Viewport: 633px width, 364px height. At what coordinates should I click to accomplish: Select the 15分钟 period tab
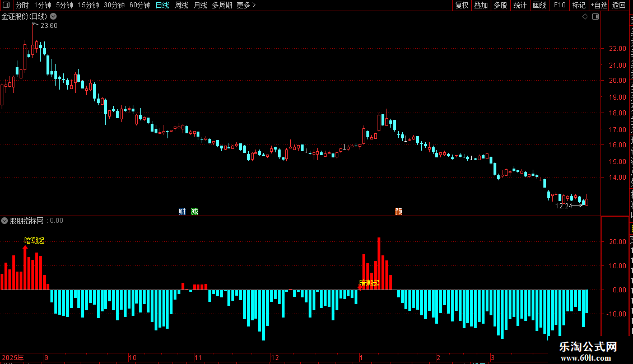point(88,5)
